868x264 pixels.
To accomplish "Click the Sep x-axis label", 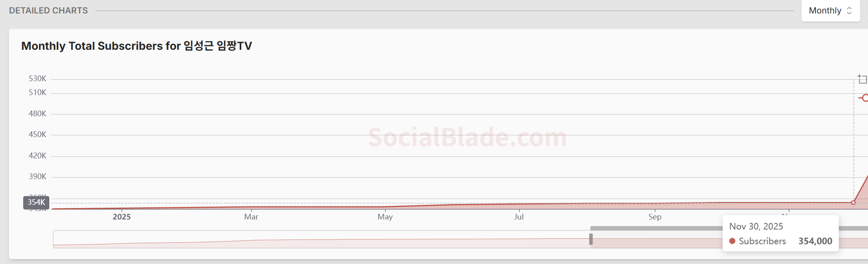I will click(655, 217).
